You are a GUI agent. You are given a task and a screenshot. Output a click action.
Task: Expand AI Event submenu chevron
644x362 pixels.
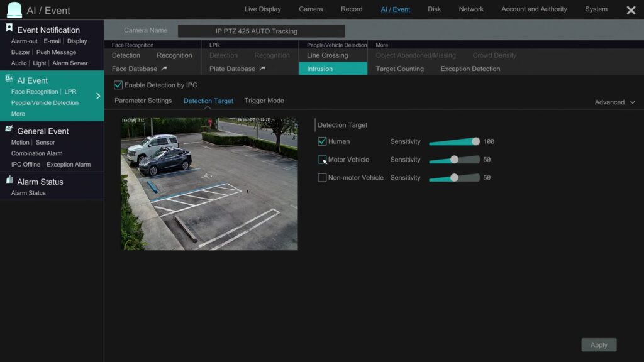pos(98,96)
